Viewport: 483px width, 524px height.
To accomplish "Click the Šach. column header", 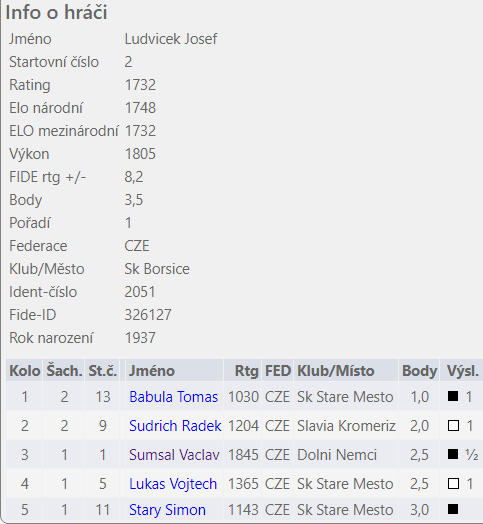I will tap(64, 371).
